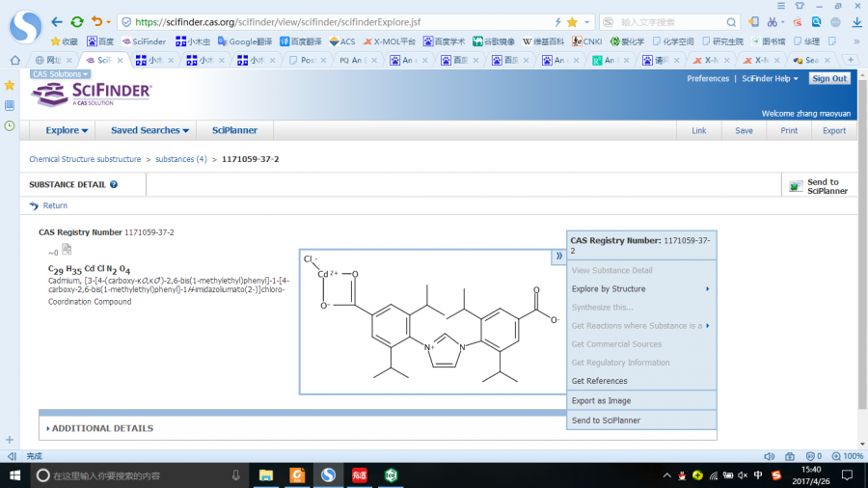The height and width of the screenshot is (488, 868).
Task: Bookmark this page with the star icon
Action: pyautogui.click(x=572, y=22)
